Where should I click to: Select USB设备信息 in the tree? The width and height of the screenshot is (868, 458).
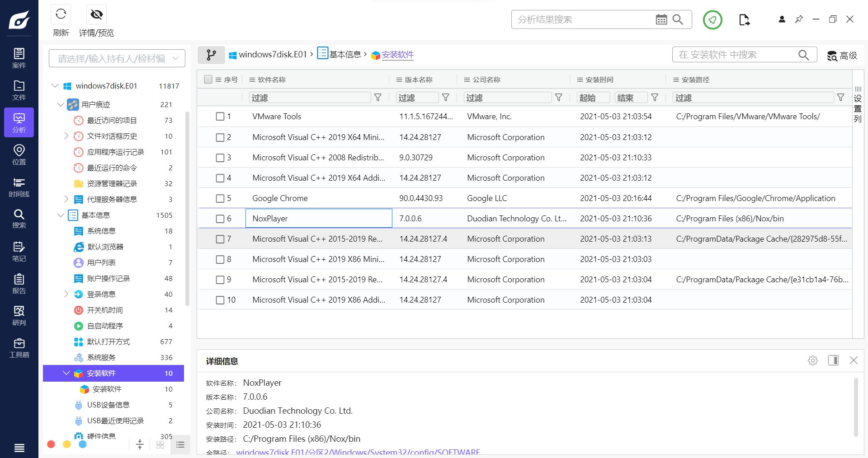pos(108,405)
